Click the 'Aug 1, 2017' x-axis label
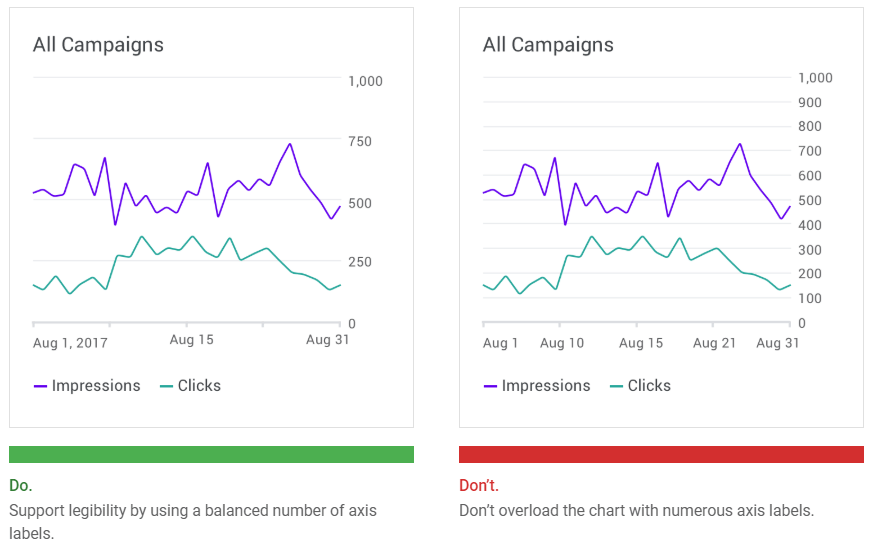The height and width of the screenshot is (558, 873). click(x=70, y=343)
